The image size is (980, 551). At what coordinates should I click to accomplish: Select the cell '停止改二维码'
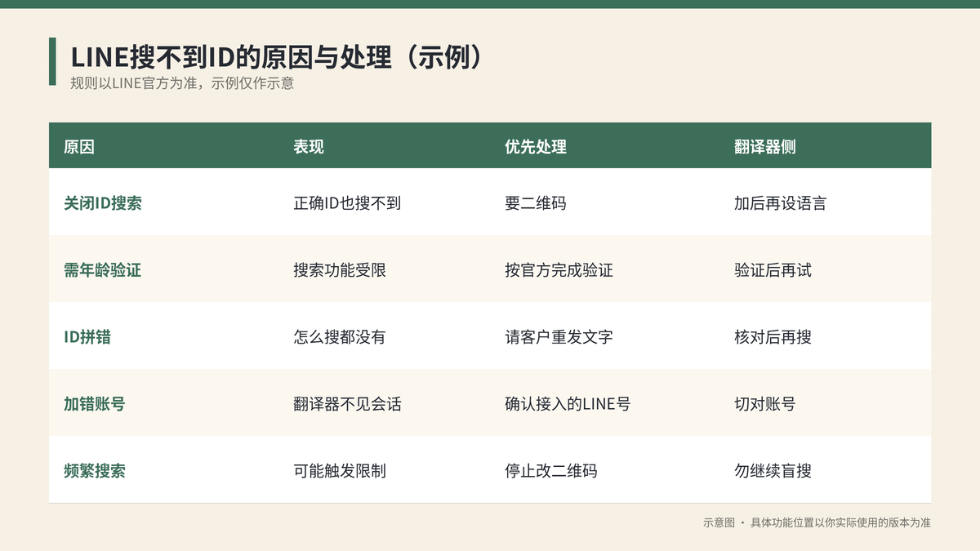[x=551, y=471]
